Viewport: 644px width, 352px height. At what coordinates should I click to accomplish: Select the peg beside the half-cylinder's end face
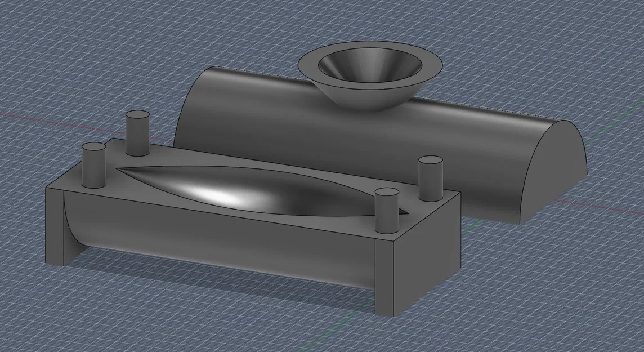431,179
